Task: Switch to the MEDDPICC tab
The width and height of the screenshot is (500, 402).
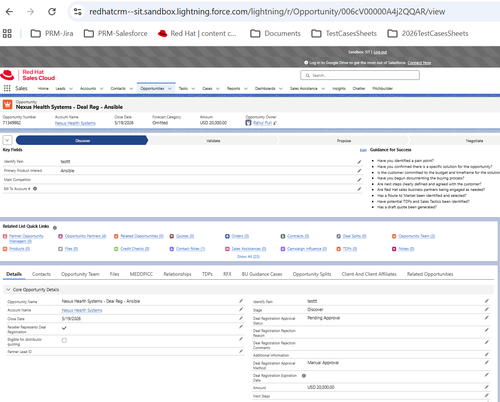Action: [141, 274]
